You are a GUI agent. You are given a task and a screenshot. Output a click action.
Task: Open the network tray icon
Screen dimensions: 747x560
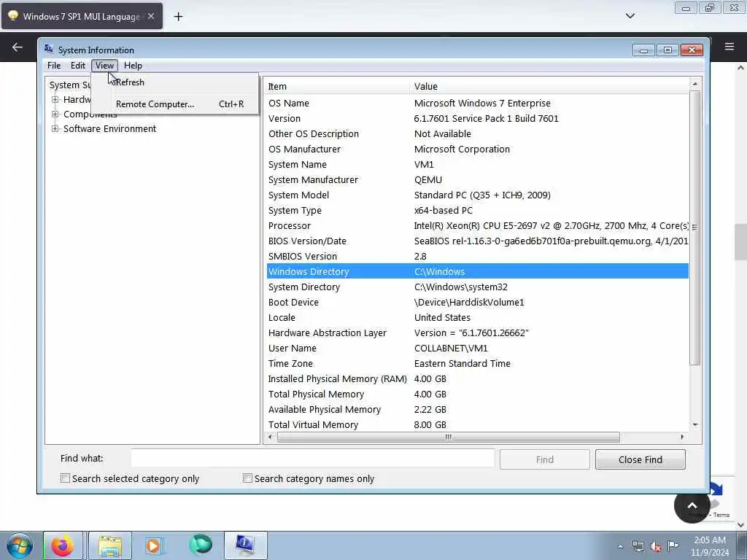(638, 547)
